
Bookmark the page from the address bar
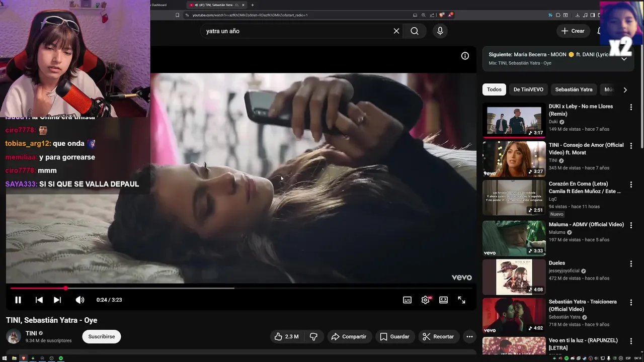pos(177,15)
